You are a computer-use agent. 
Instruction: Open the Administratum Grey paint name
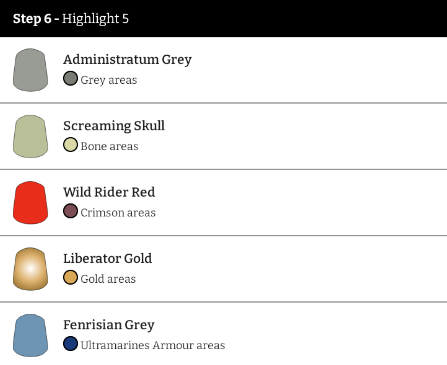(127, 60)
